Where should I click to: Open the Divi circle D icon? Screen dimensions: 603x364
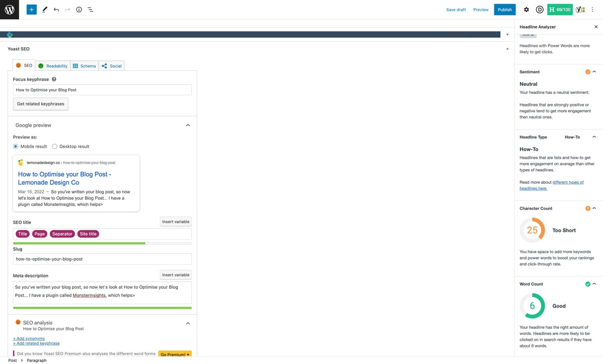[x=540, y=10]
